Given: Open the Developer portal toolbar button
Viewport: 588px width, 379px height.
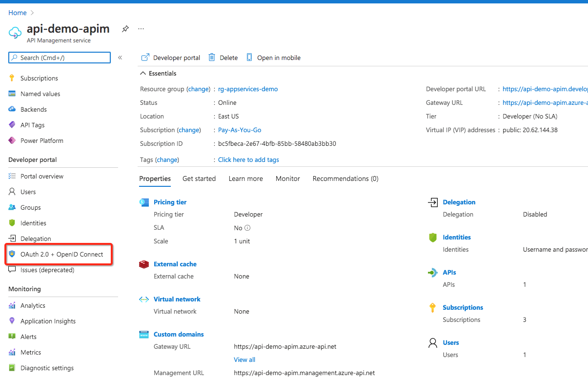Looking at the screenshot, I should [171, 58].
